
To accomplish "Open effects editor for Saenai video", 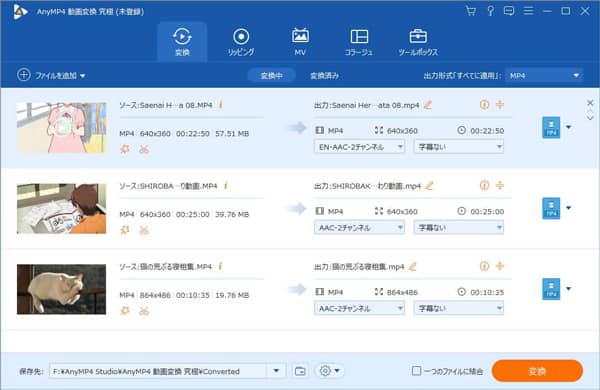I will (x=125, y=149).
